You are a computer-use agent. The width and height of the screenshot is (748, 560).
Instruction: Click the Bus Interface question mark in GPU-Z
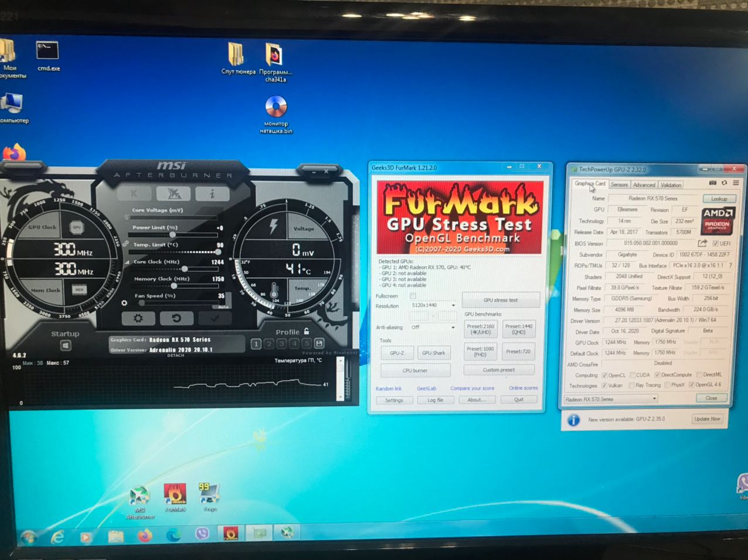[x=730, y=265]
